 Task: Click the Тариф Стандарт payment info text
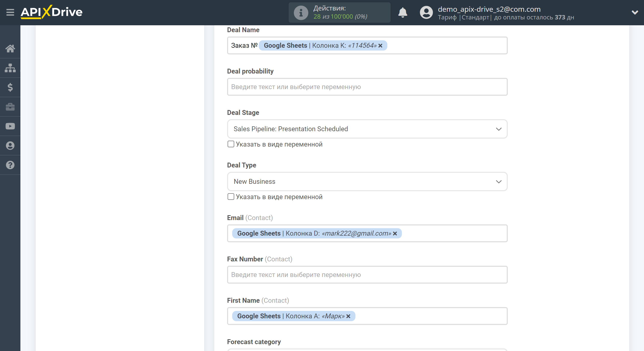coord(506,17)
